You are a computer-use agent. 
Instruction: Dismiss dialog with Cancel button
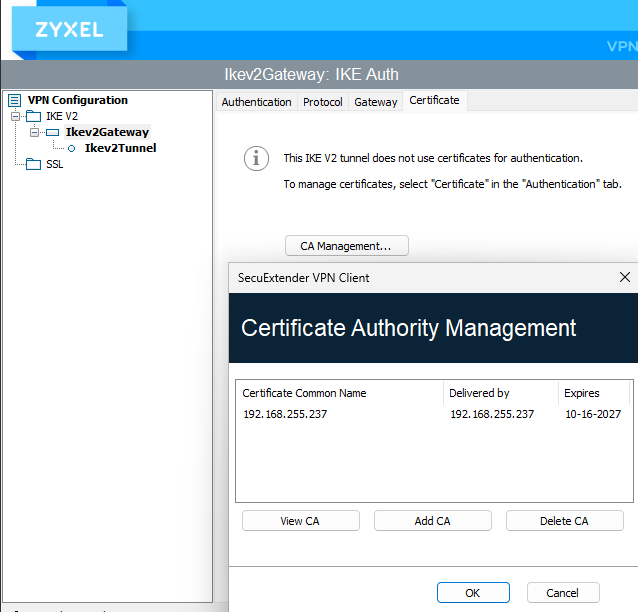click(563, 593)
